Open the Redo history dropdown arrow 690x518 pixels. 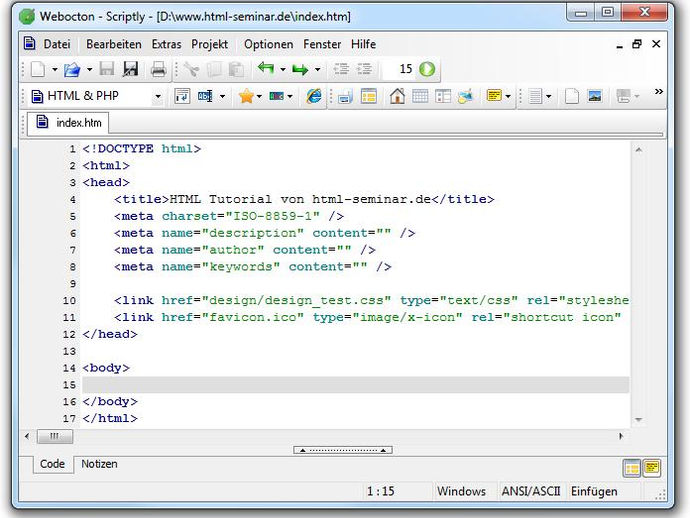[x=317, y=69]
